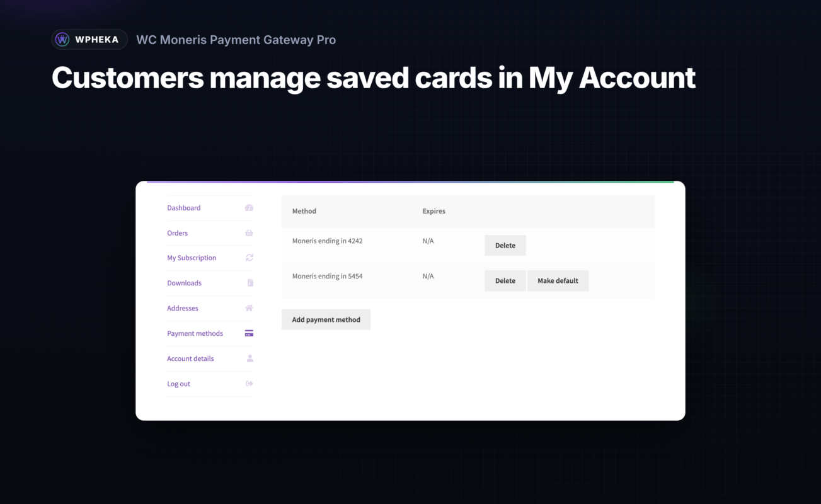Click the Account details user icon
Image resolution: width=821 pixels, height=504 pixels.
tap(250, 358)
